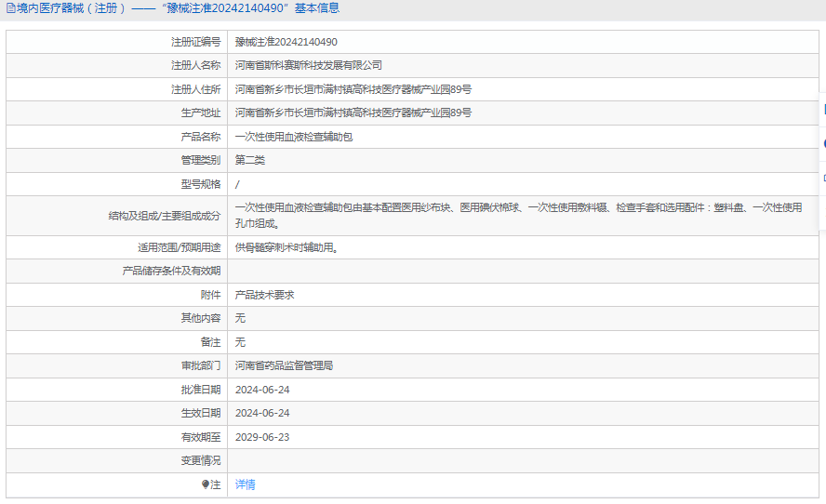Select product name 一次性使用血液检查辅助包
Screen dimensions: 826x504
[x=294, y=137]
